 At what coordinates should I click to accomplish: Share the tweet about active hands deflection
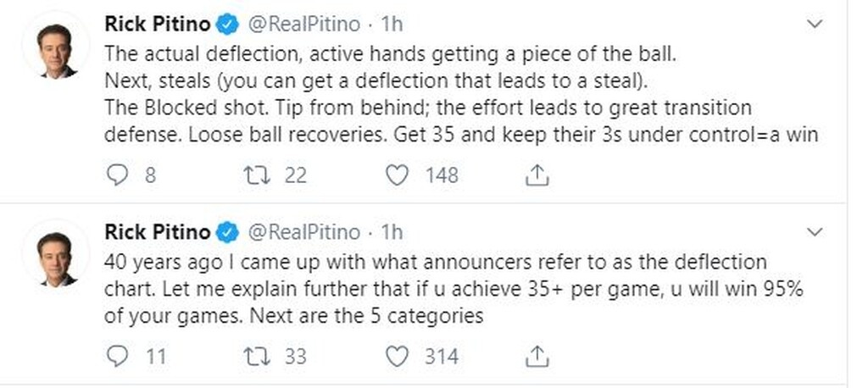537,175
